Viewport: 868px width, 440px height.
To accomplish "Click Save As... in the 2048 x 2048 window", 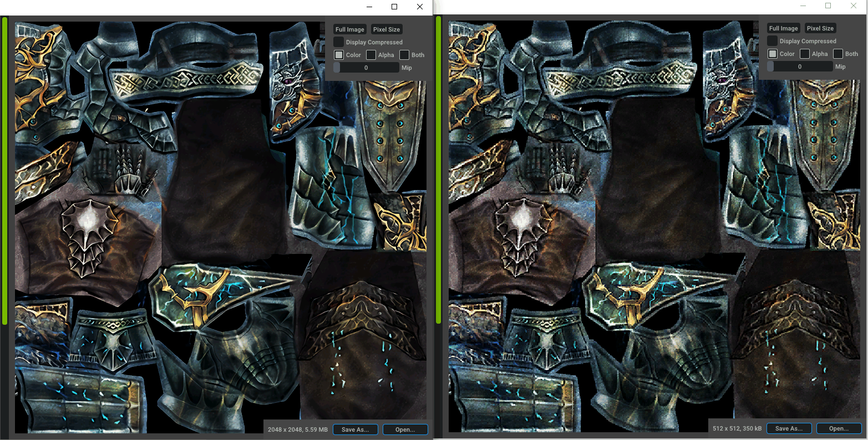I will (355, 429).
